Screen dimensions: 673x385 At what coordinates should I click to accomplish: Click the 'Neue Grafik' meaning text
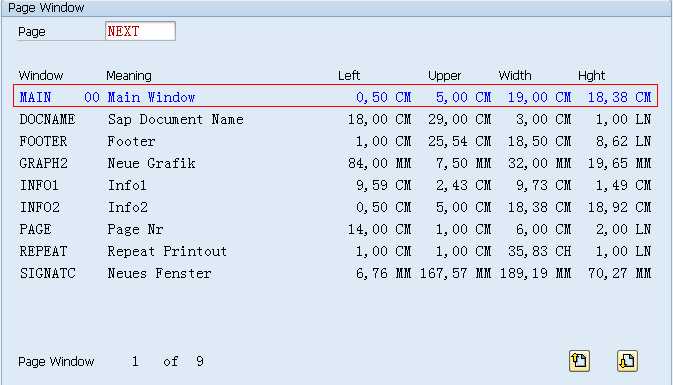click(x=152, y=163)
